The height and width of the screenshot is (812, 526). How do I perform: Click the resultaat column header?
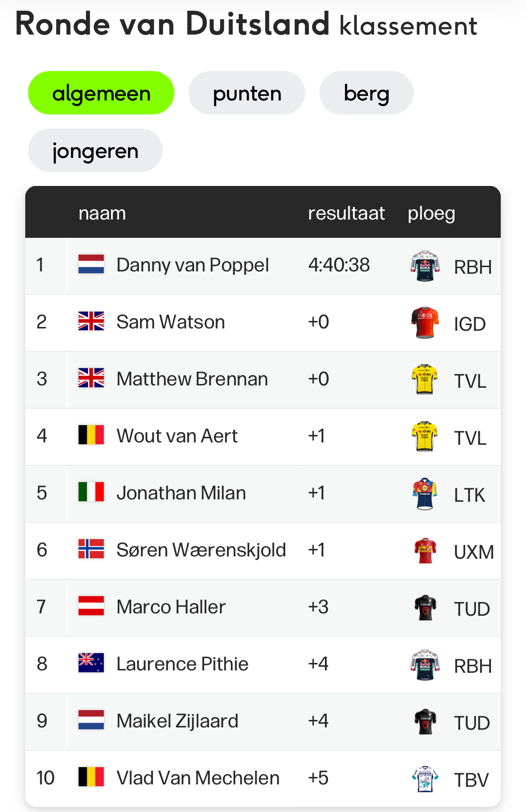tap(346, 213)
